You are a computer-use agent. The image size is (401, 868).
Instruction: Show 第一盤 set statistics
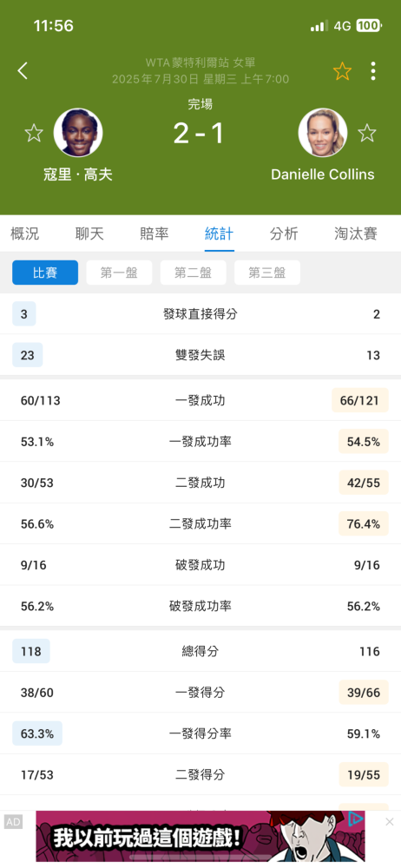(x=119, y=273)
